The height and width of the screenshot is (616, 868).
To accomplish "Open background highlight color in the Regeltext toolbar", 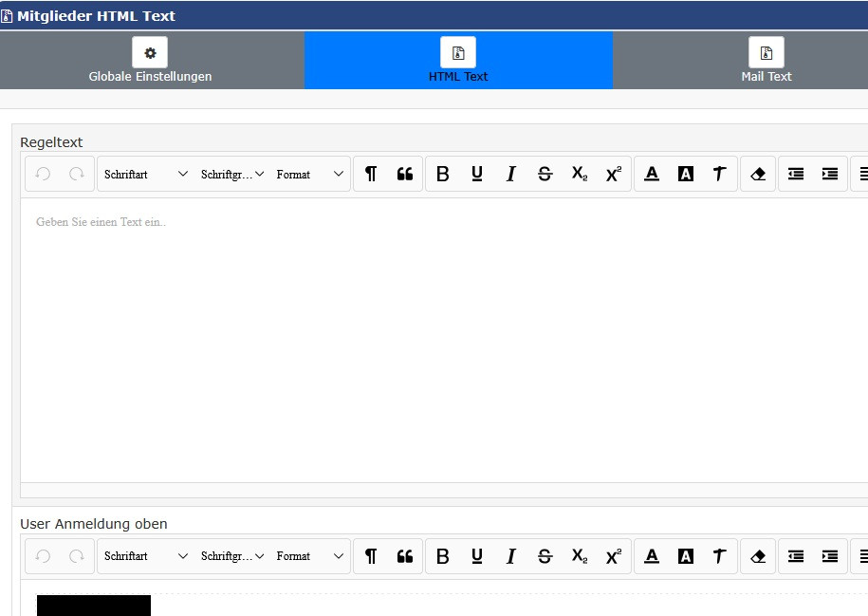I will click(x=686, y=174).
